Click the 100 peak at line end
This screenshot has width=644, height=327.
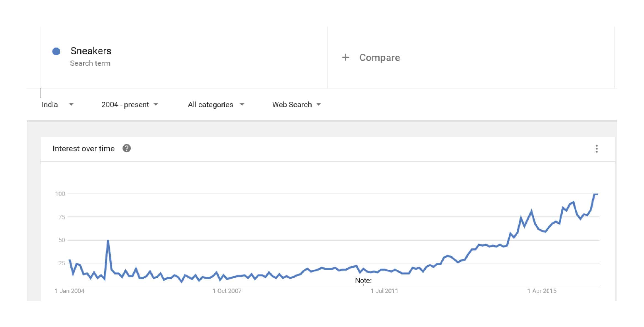point(595,194)
